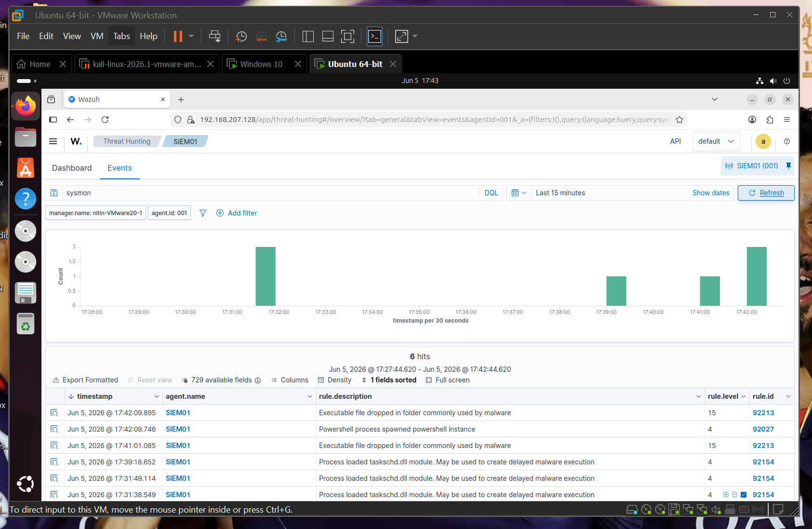Open the Ubuntu power menu icon

point(786,81)
